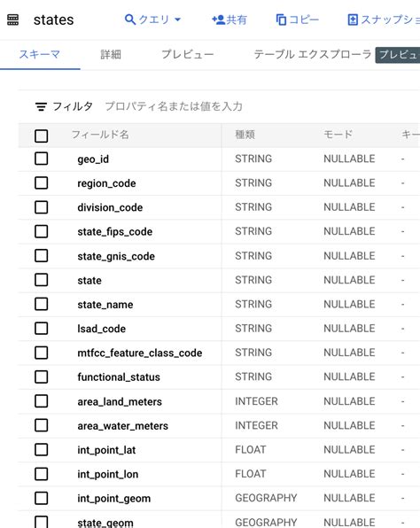The height and width of the screenshot is (528, 420).
Task: Switch to the 詳細 tab
Action: tap(111, 55)
